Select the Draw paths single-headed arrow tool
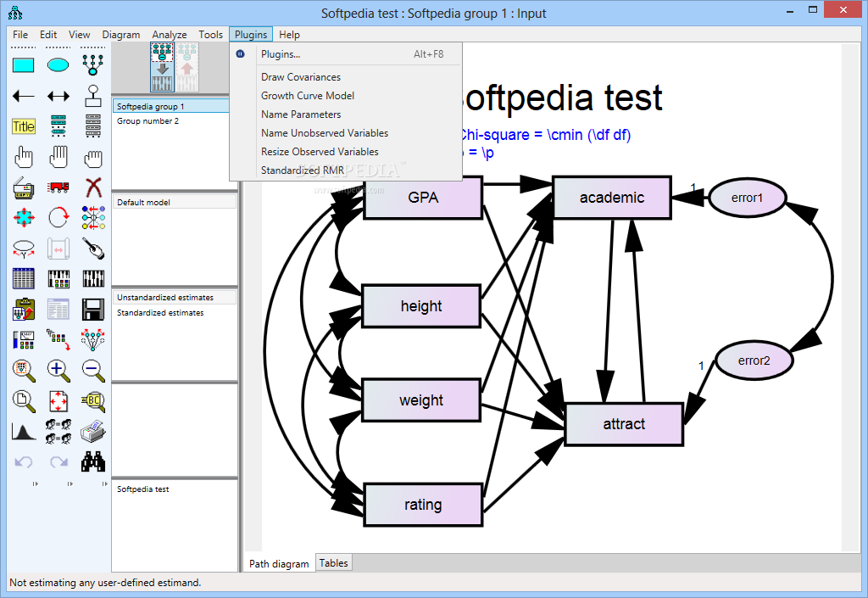Viewport: 868px width, 598px height. pyautogui.click(x=23, y=97)
